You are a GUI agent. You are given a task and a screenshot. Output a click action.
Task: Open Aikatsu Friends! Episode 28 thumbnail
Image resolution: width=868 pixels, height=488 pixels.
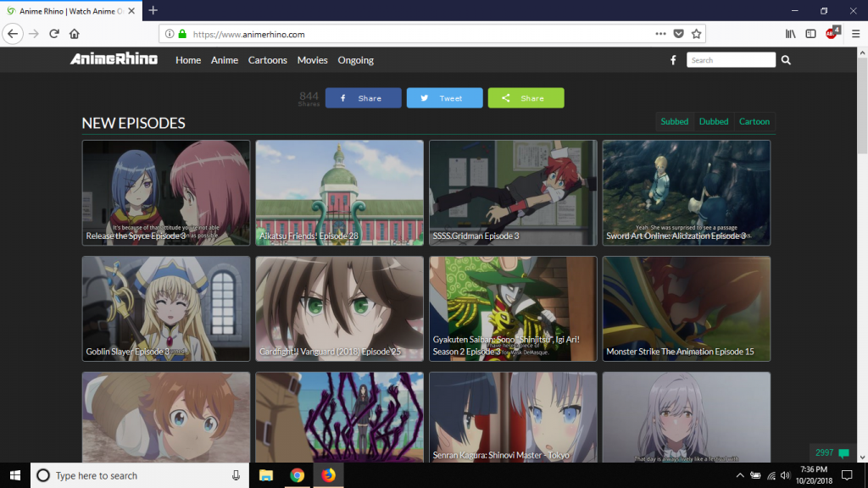(x=339, y=192)
